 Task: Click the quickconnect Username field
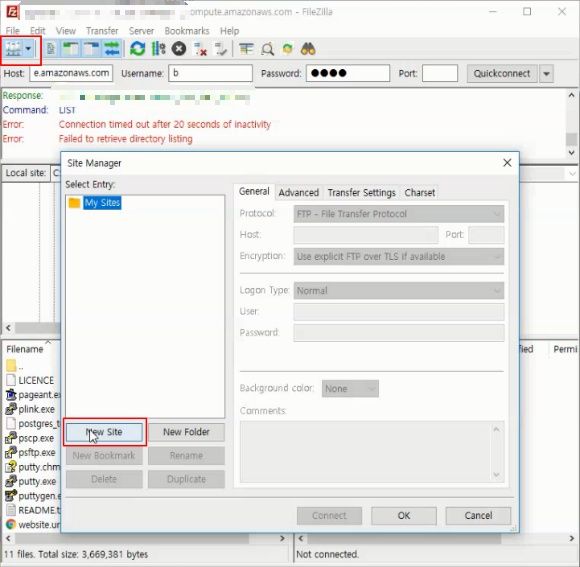click(210, 73)
